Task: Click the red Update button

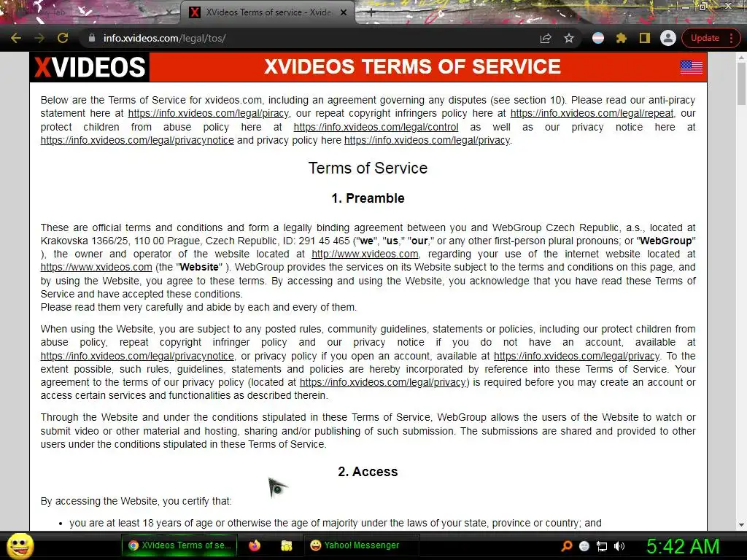Action: [x=705, y=38]
